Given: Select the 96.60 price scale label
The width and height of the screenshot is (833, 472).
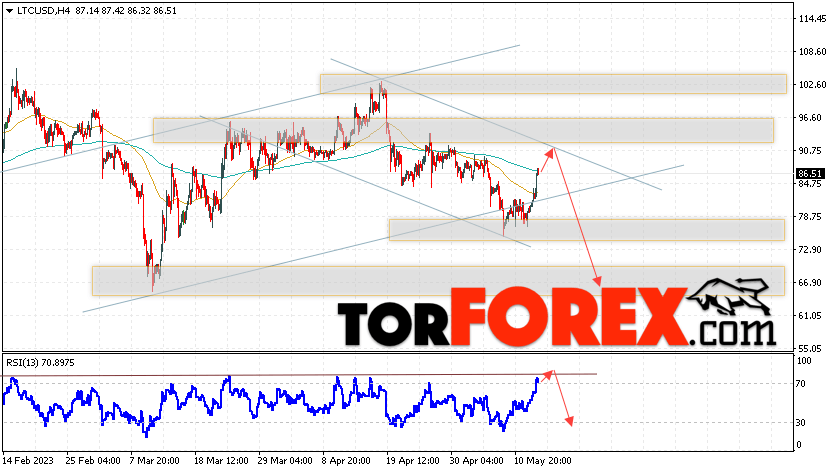Looking at the screenshot, I should coord(812,118).
